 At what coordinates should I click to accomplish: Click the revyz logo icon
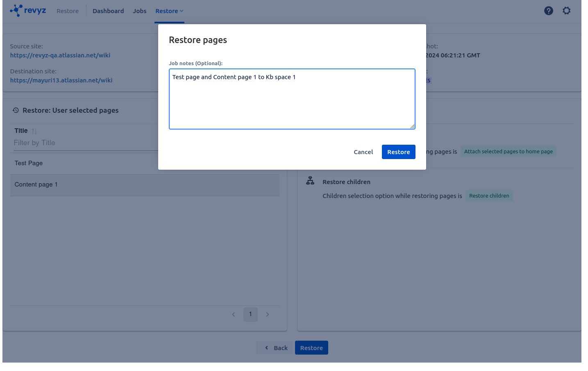pos(16,10)
